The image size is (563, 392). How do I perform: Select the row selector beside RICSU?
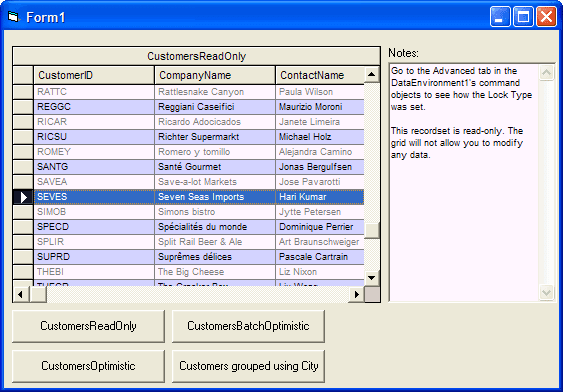click(x=23, y=137)
